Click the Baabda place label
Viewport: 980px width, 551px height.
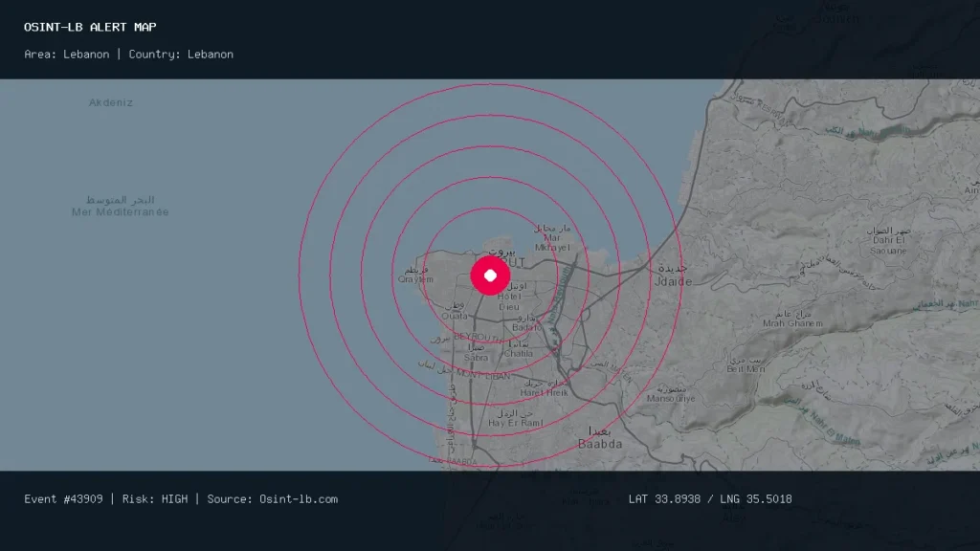point(600,444)
